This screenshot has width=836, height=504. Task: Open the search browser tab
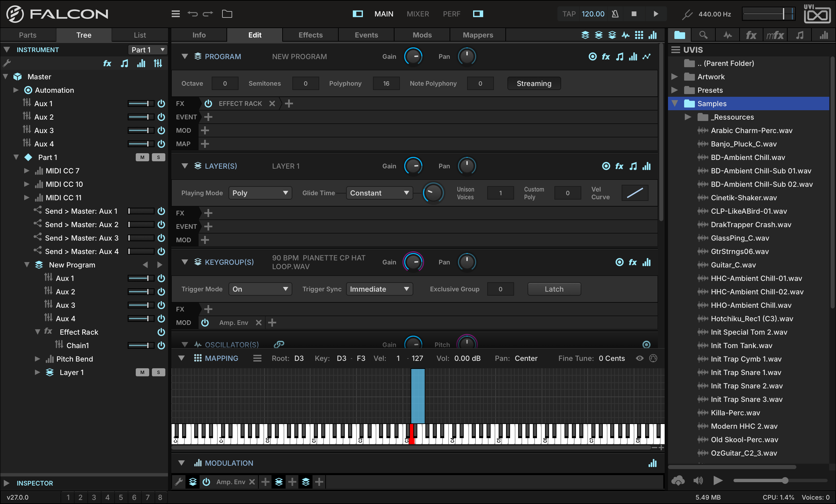(x=703, y=35)
